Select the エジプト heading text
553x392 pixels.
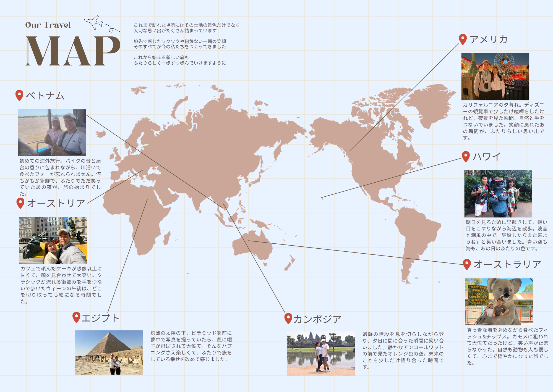(100, 318)
